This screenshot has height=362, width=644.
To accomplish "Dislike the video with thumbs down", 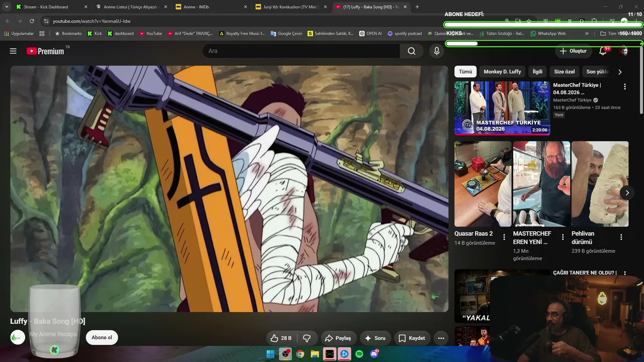I will (307, 338).
